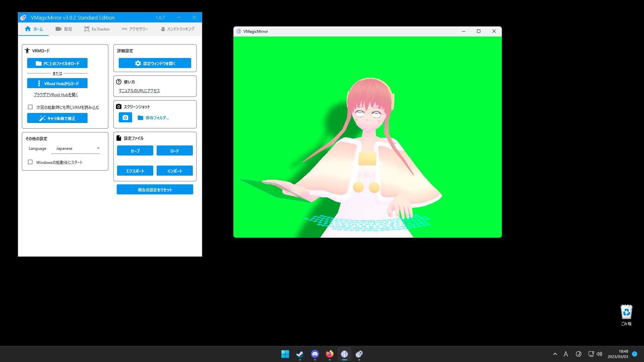Switch to the 配信 (streaming) tab

coord(64,29)
